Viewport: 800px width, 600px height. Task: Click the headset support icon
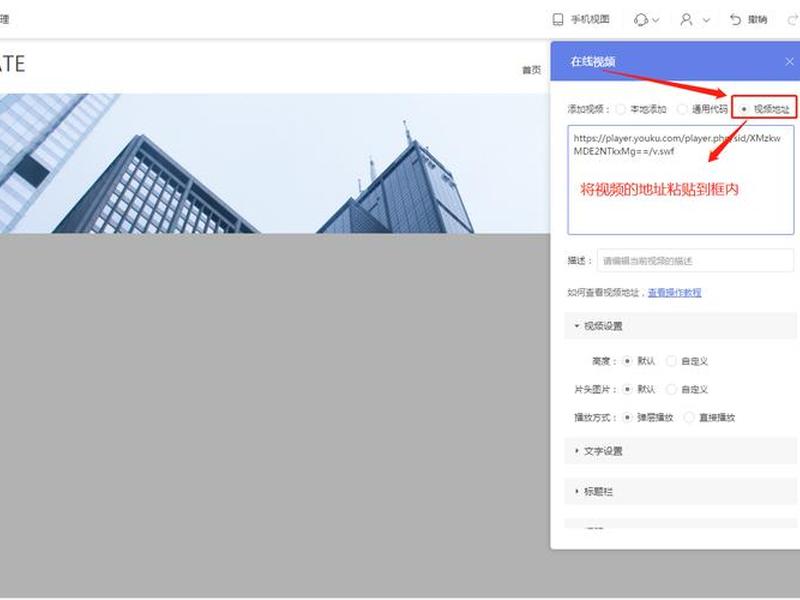[x=641, y=19]
